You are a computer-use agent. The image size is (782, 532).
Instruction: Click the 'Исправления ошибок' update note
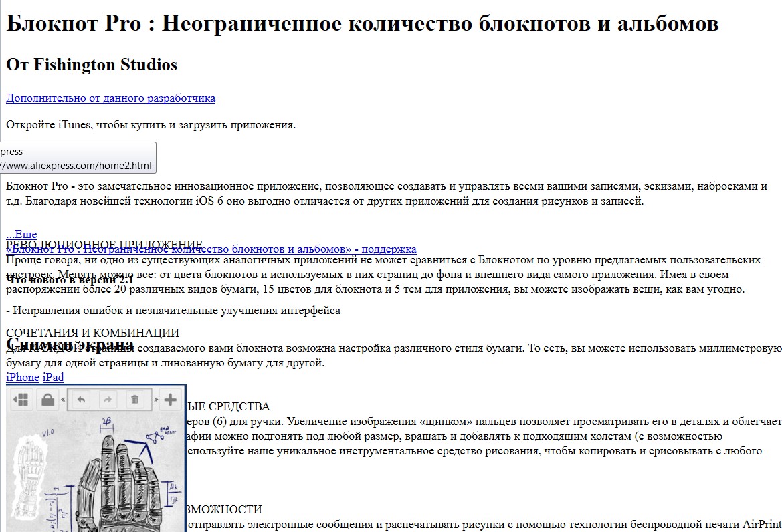[x=173, y=310]
